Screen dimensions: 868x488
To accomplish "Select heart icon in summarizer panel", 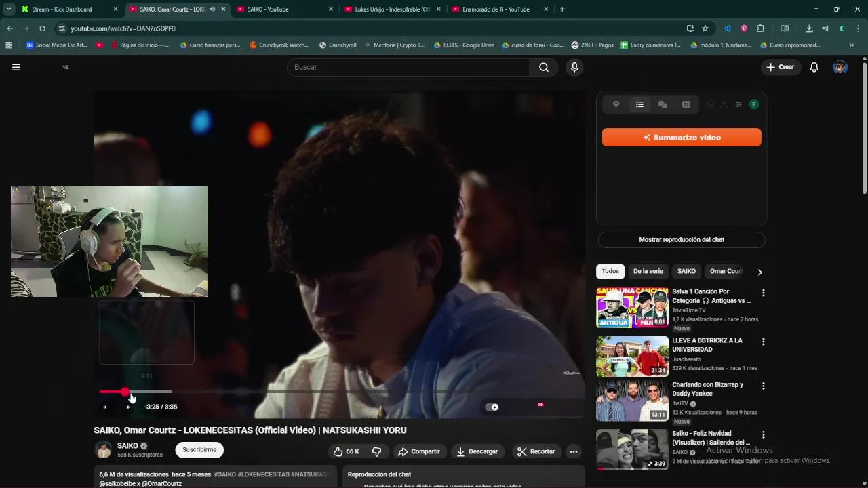I will (x=616, y=104).
